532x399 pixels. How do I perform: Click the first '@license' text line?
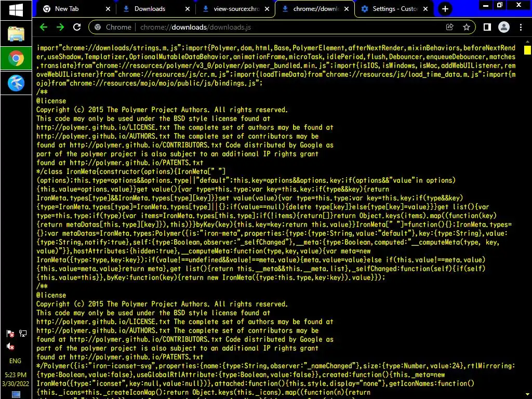tap(51, 101)
